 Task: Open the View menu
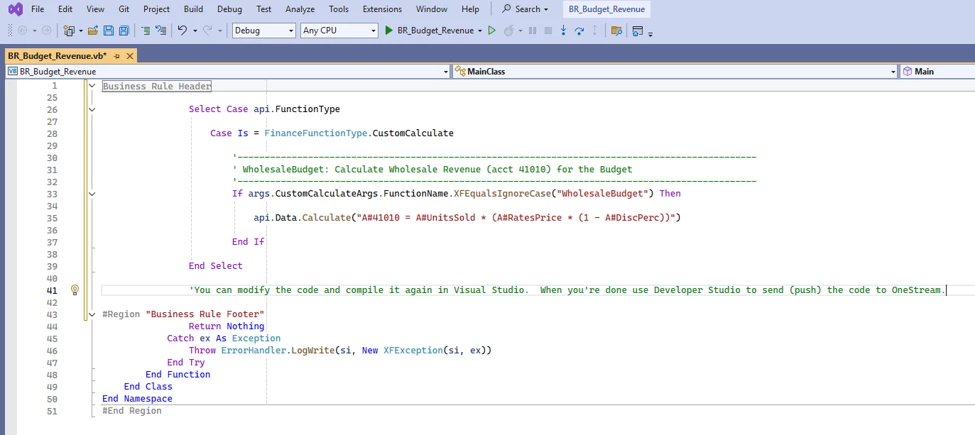coord(95,9)
